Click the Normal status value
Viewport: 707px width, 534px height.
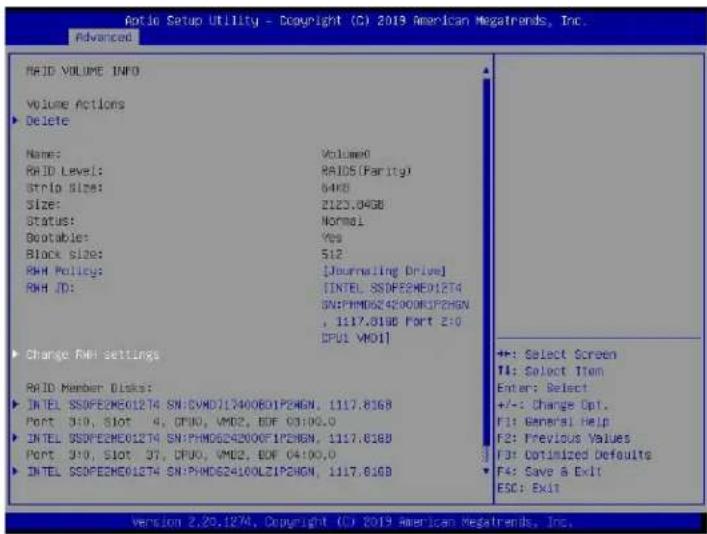[x=342, y=221]
